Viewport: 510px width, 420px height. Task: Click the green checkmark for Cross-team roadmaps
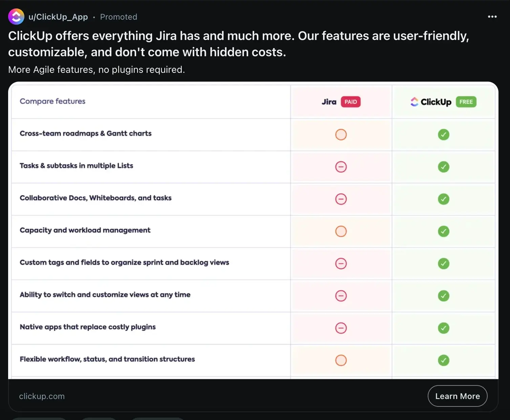click(x=444, y=134)
